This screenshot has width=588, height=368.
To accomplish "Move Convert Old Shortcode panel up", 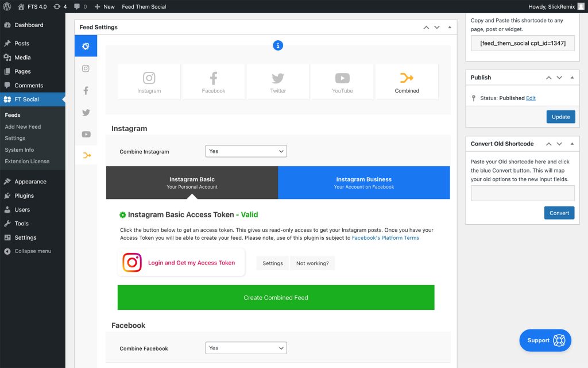I will tap(548, 144).
